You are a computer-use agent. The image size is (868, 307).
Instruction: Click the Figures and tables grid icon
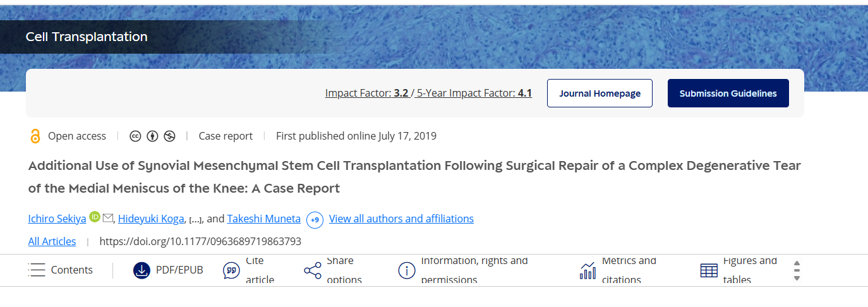click(x=709, y=270)
